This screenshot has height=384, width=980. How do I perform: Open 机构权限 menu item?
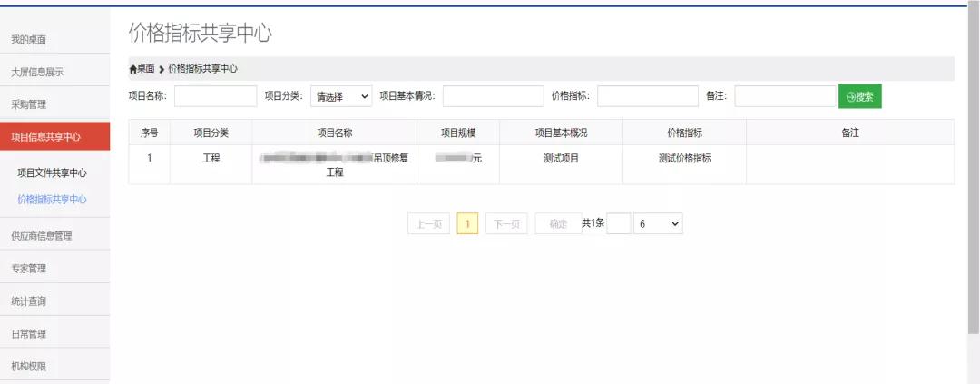(29, 367)
